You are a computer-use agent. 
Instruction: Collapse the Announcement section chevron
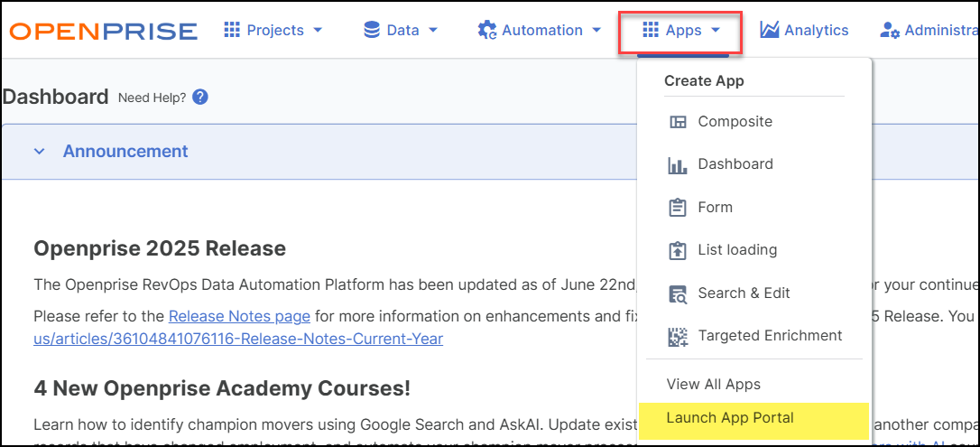tap(40, 152)
